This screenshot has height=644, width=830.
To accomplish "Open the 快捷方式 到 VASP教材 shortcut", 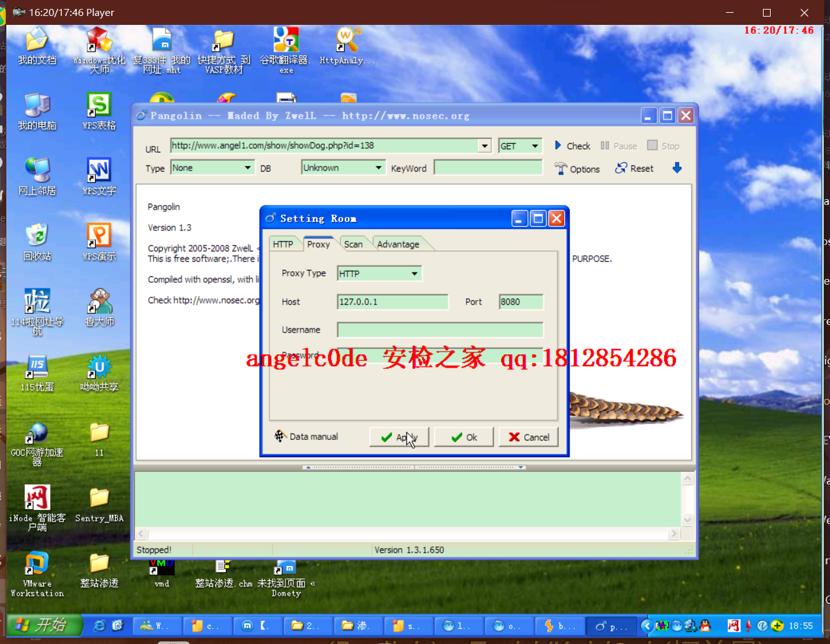I will (223, 50).
